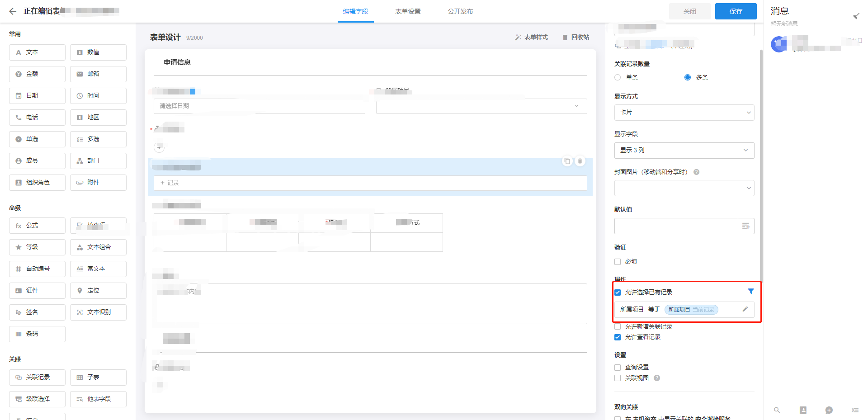This screenshot has width=868, height=420.
Task: Click the default value settings icon
Action: pyautogui.click(x=746, y=226)
